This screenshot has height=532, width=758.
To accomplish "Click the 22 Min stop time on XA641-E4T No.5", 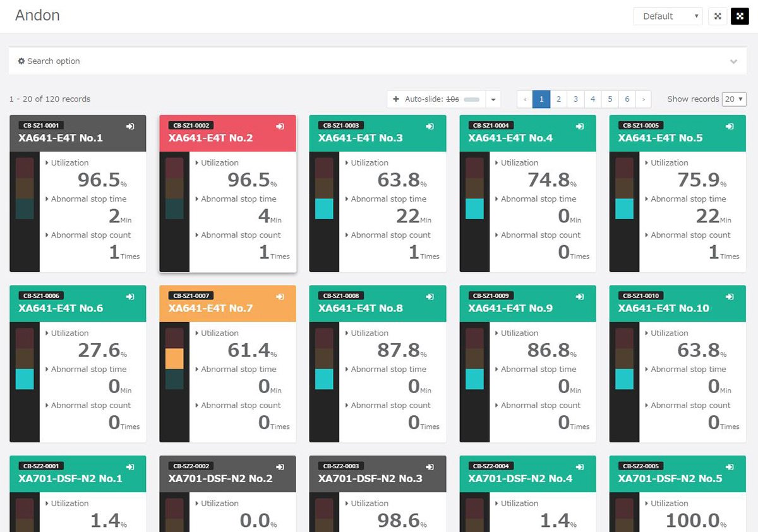I will point(713,217).
